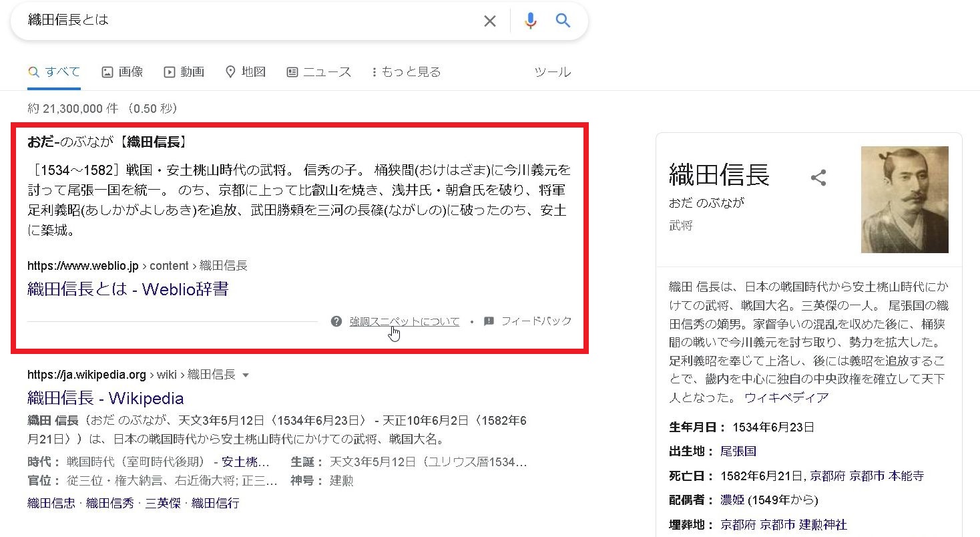Image resolution: width=980 pixels, height=537 pixels.
Task: Click the 尾張国 birthplace link
Action: [738, 452]
